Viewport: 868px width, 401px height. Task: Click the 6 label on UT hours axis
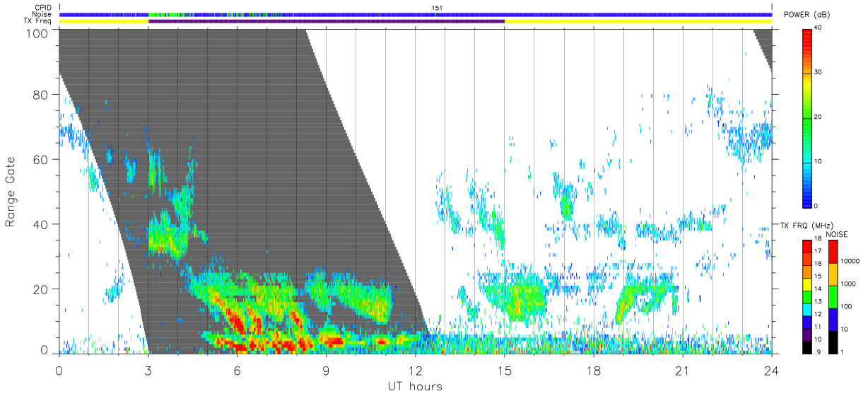[237, 370]
